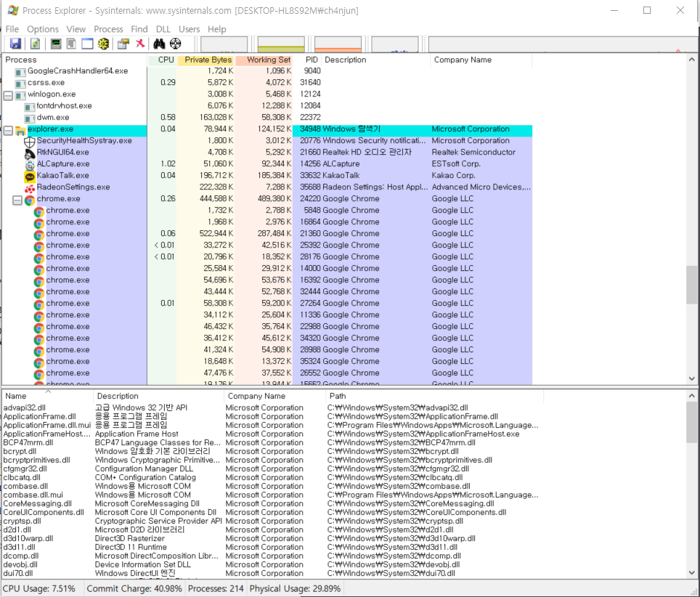Open the Process menu
The image size is (700, 597).
pyautogui.click(x=108, y=29)
